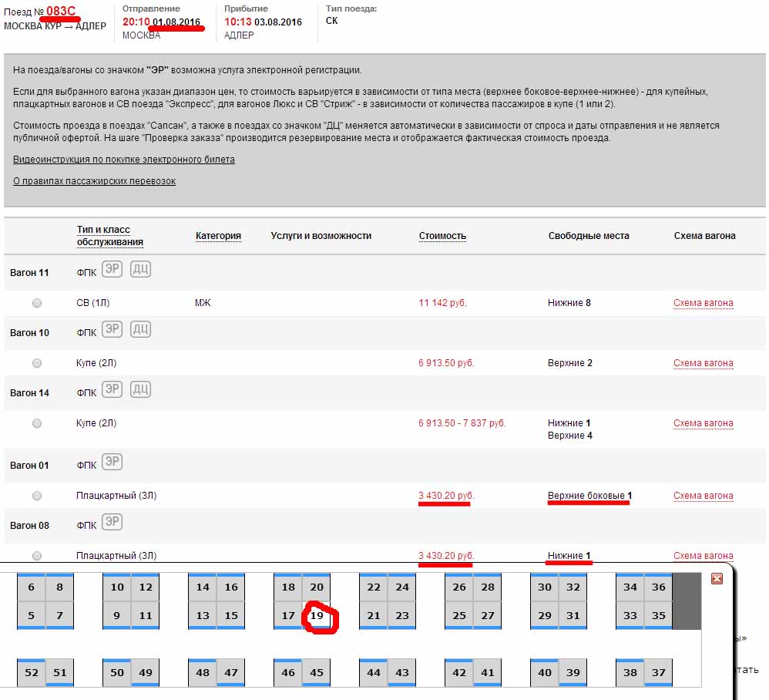Open О правилах пассажирских перевозок link

pos(94,181)
